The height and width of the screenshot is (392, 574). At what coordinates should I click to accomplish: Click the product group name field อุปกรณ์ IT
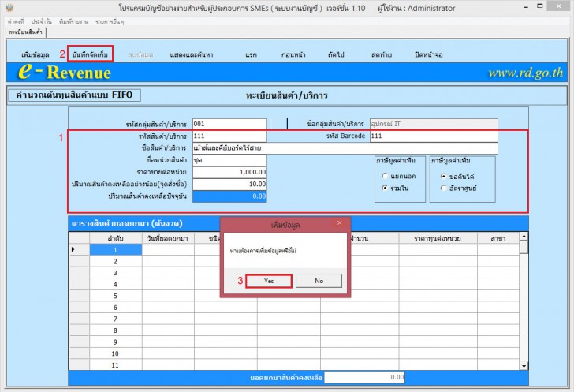tap(434, 124)
